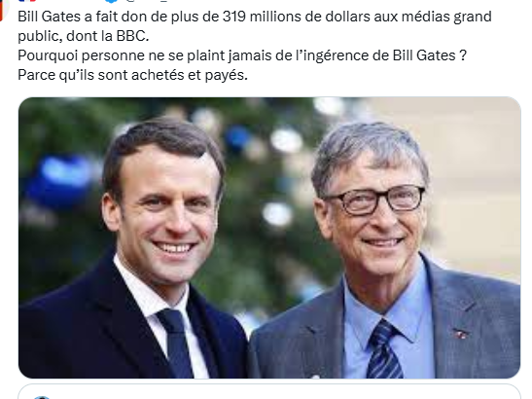This screenshot has height=399, width=532.
Task: Click the French flag emoji in the author name
Action: pos(27,1)
